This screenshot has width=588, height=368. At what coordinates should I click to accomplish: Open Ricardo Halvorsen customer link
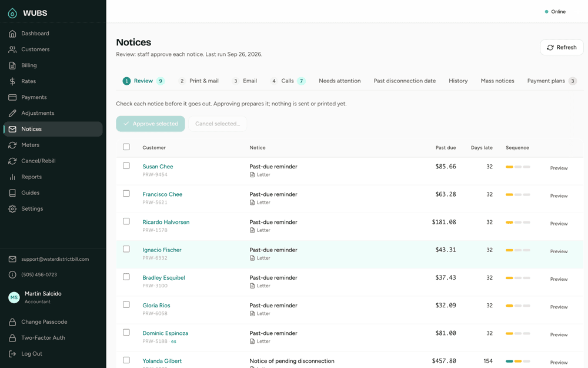click(x=166, y=222)
